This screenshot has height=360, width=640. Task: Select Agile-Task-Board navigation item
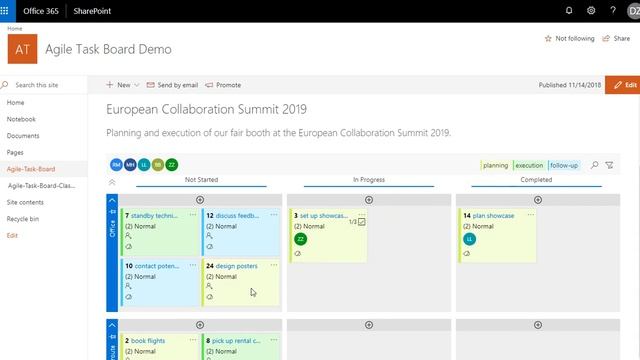click(x=31, y=169)
